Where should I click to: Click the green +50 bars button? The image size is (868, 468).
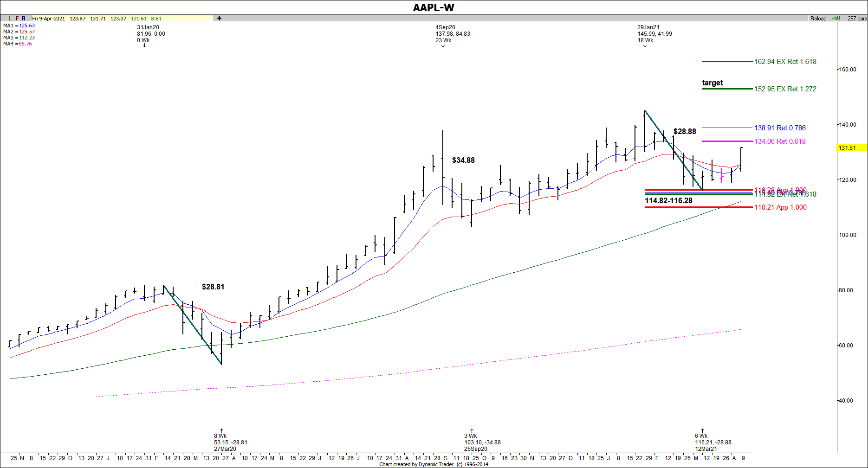tap(836, 19)
